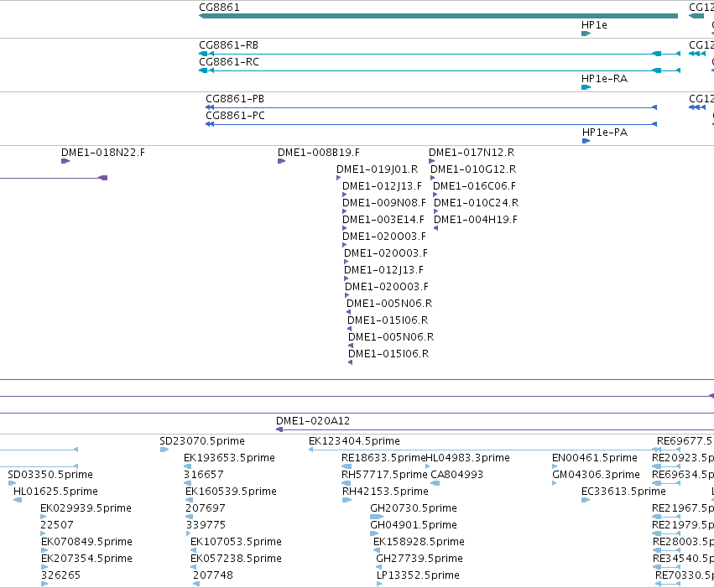Pick the RE69634 EST label

(683, 475)
